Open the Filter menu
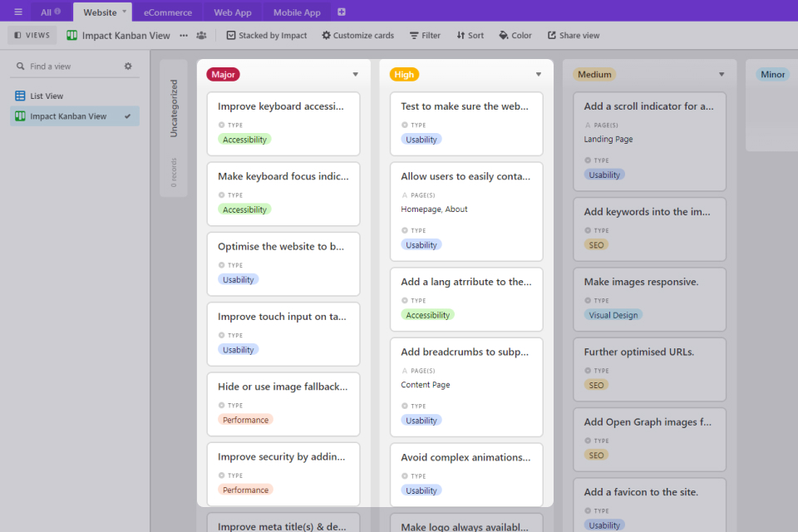Image resolution: width=798 pixels, height=532 pixels. click(425, 35)
